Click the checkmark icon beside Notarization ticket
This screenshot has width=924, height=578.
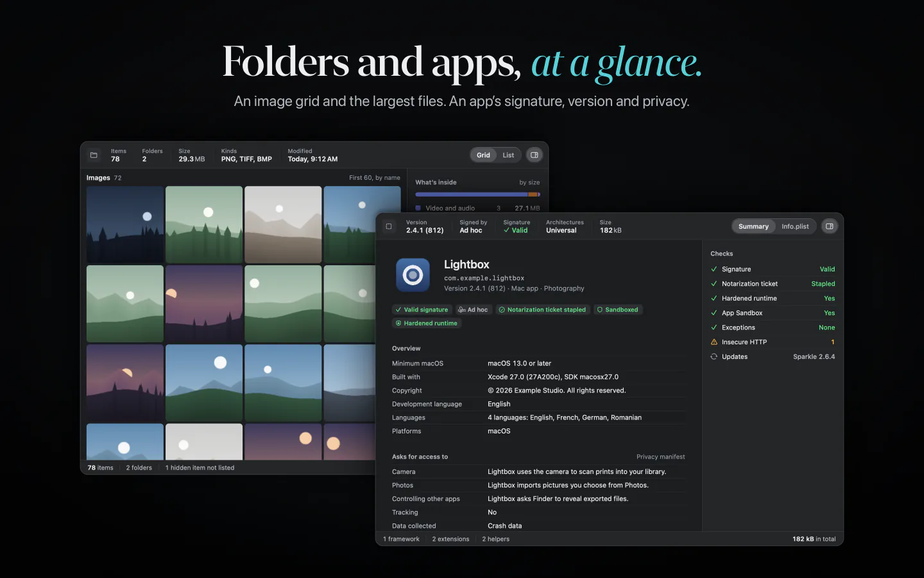(714, 284)
